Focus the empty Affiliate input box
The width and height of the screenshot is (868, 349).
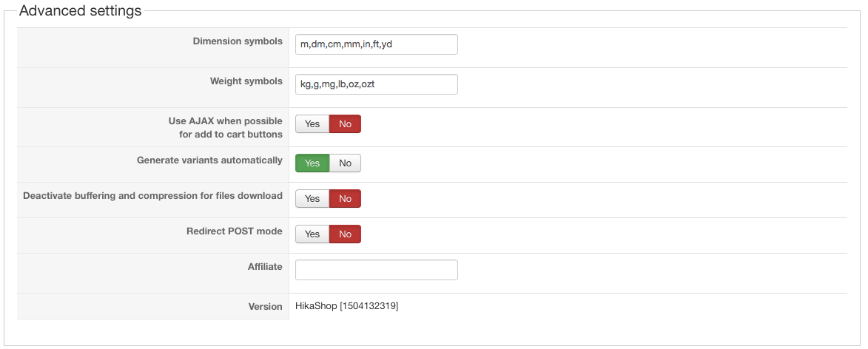(x=377, y=270)
